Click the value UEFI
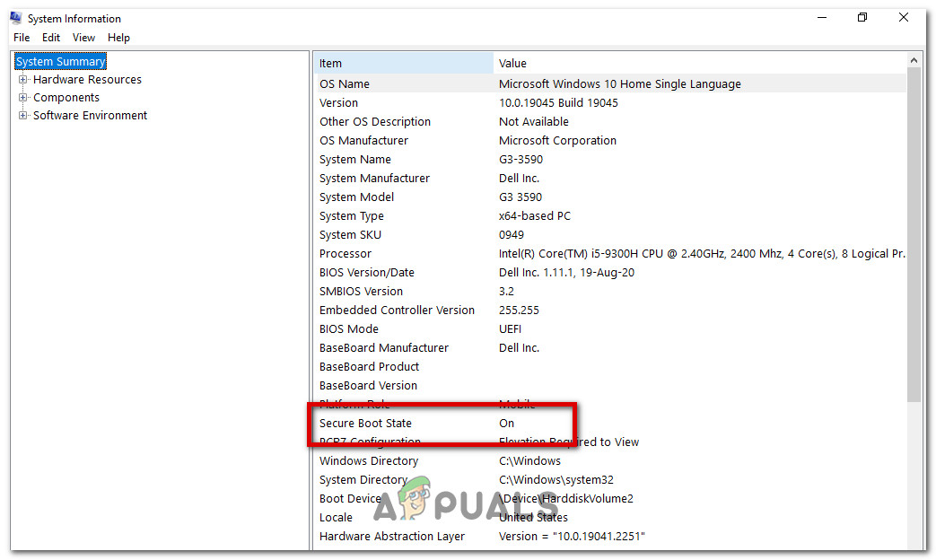 [x=510, y=329]
